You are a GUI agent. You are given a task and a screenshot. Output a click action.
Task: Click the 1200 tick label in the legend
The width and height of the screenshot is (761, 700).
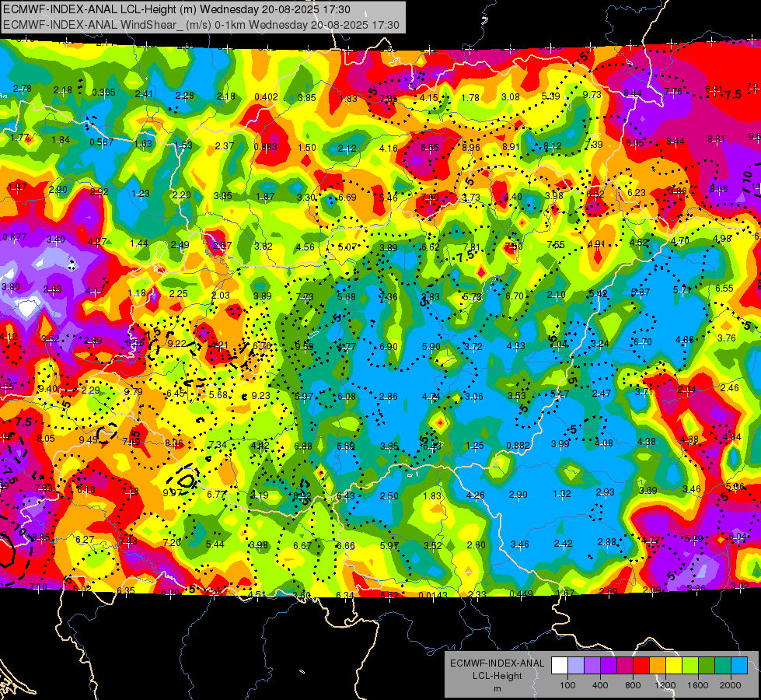[x=665, y=685]
